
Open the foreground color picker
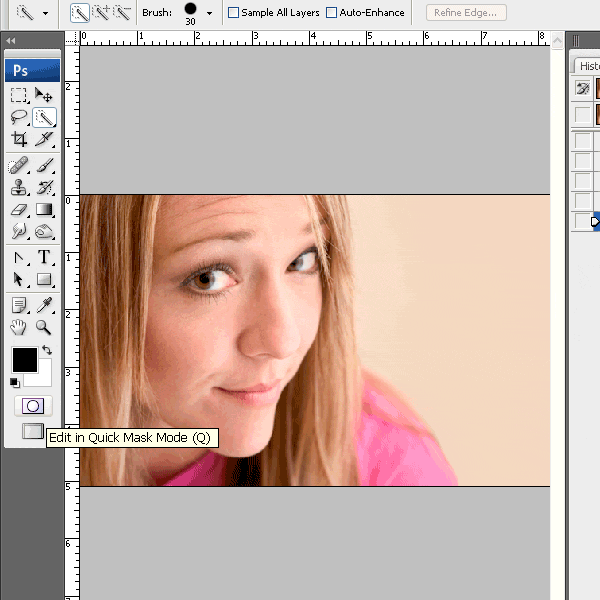click(25, 359)
